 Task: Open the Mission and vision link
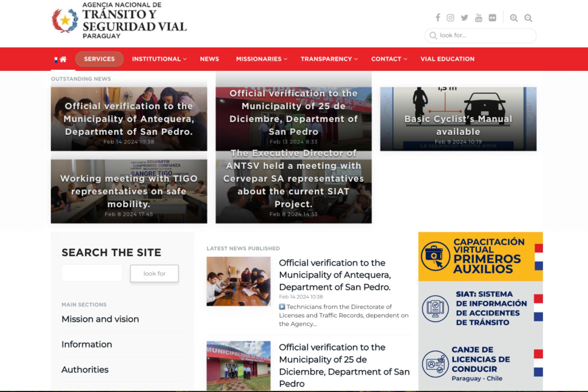point(100,319)
